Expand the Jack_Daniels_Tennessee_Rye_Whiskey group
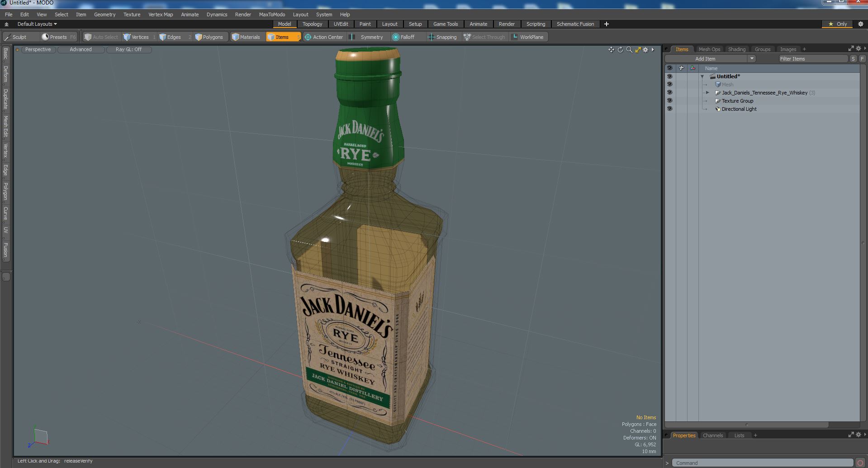This screenshot has width=868, height=468. tap(708, 93)
